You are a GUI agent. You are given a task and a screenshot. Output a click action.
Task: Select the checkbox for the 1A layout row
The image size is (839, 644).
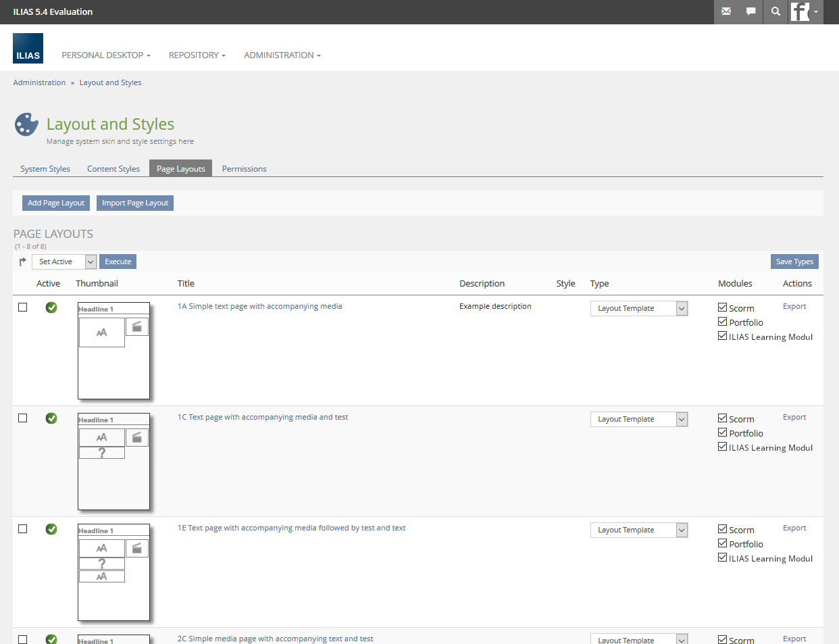23,307
